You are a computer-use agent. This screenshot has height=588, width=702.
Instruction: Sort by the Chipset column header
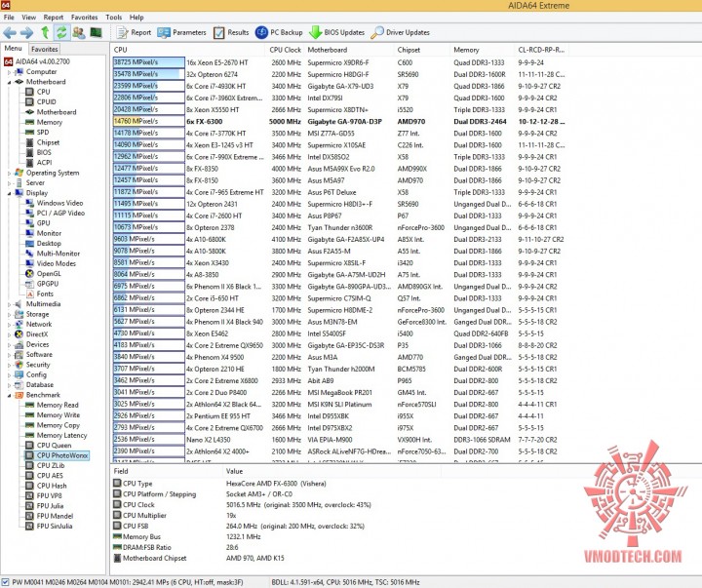pos(422,50)
